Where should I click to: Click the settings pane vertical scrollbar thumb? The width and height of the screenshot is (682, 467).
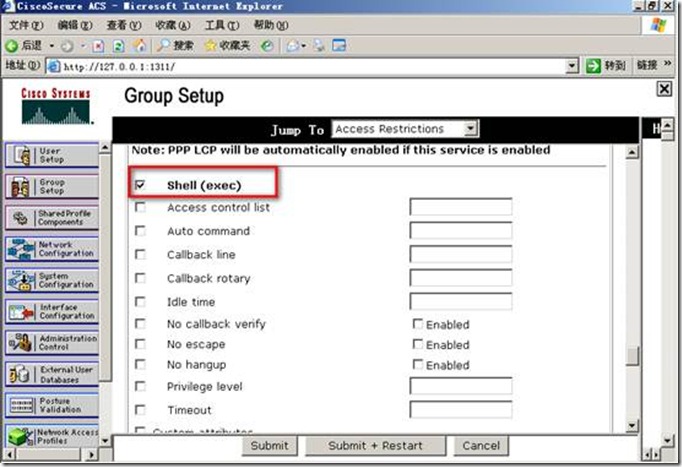(x=632, y=356)
